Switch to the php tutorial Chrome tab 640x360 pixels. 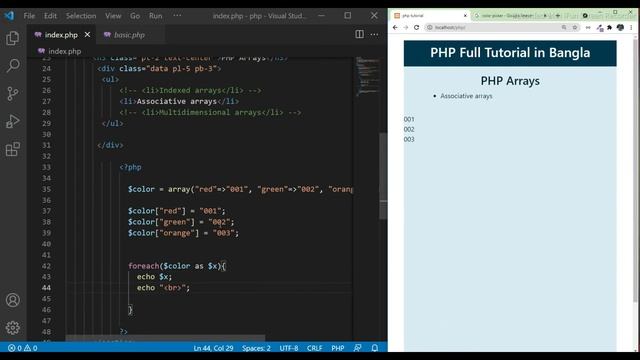pyautogui.click(x=429, y=16)
